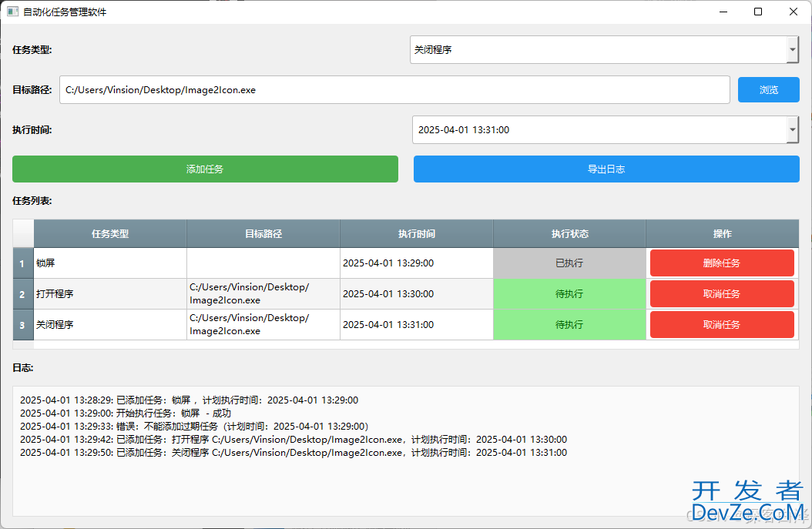
Task: Click the 执行状态 column header
Action: 569,234
